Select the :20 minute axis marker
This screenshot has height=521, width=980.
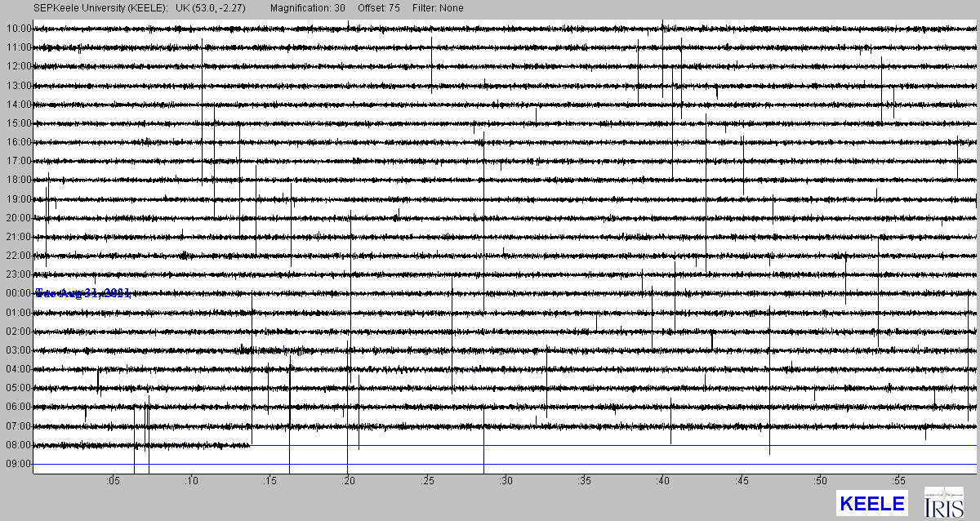[x=349, y=481]
